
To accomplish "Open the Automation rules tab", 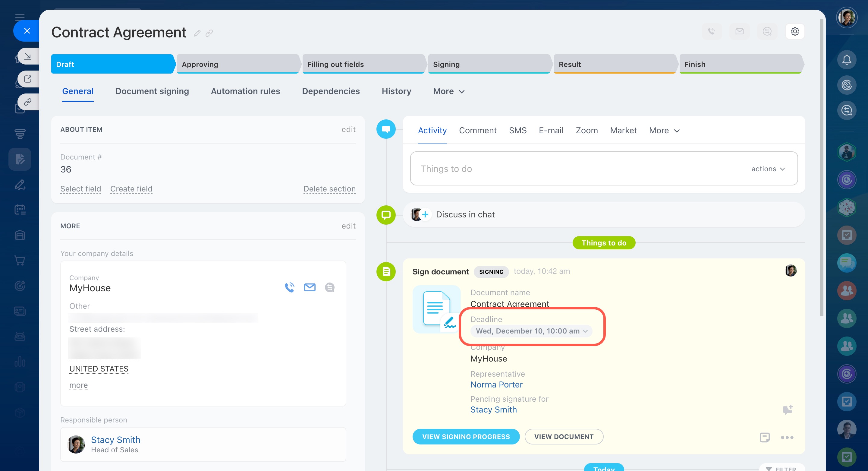I will [245, 91].
